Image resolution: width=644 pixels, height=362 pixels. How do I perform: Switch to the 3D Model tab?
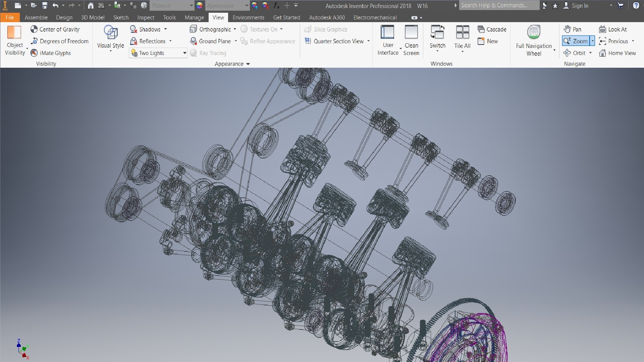click(93, 17)
